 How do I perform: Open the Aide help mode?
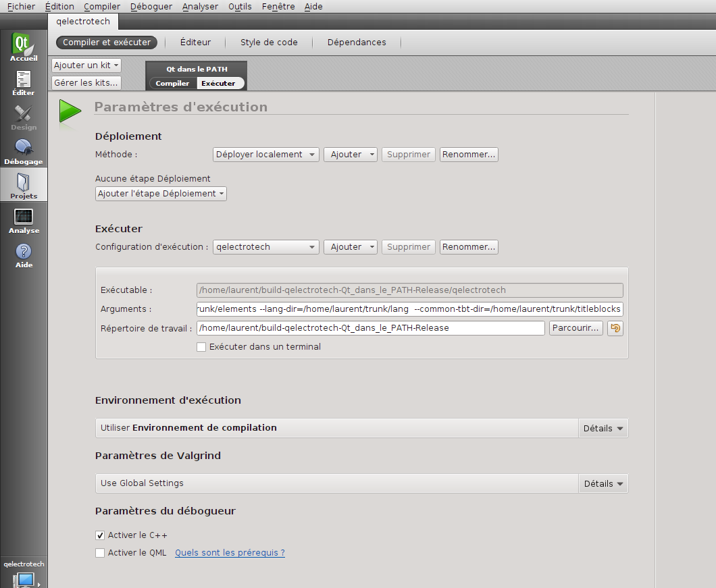pos(24,255)
